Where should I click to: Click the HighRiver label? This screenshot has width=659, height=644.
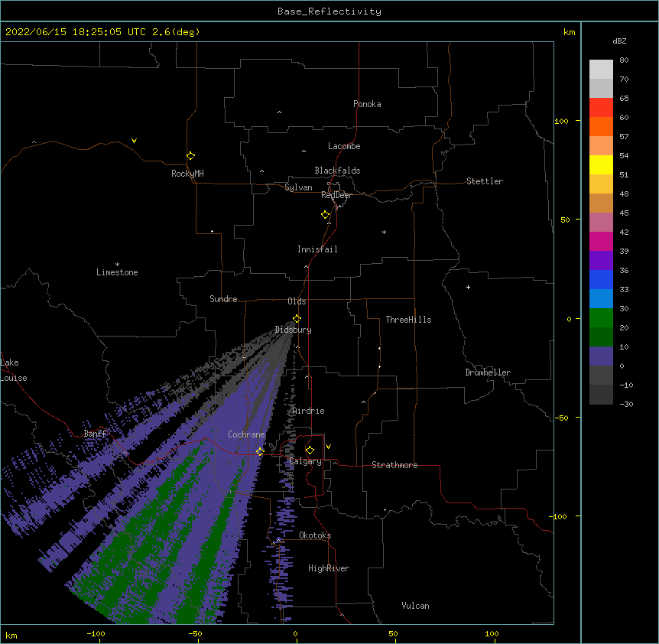(329, 568)
